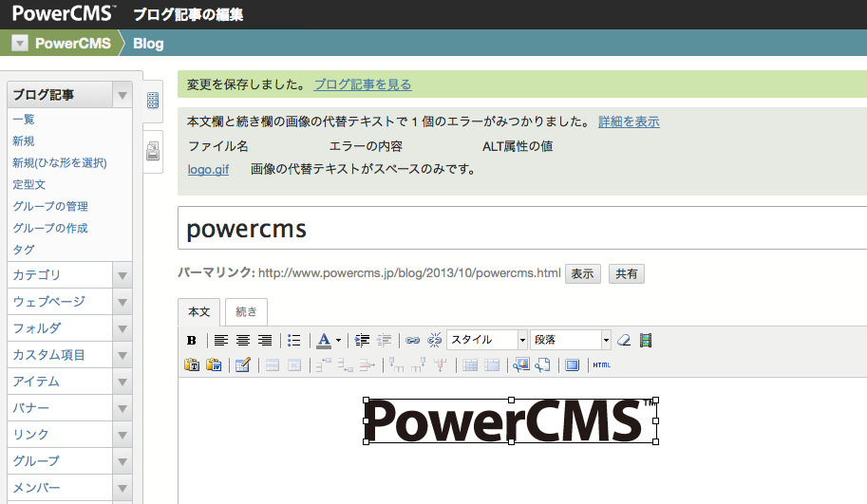867x504 pixels.
Task: Merge table cells icon
Action: pos(492,364)
